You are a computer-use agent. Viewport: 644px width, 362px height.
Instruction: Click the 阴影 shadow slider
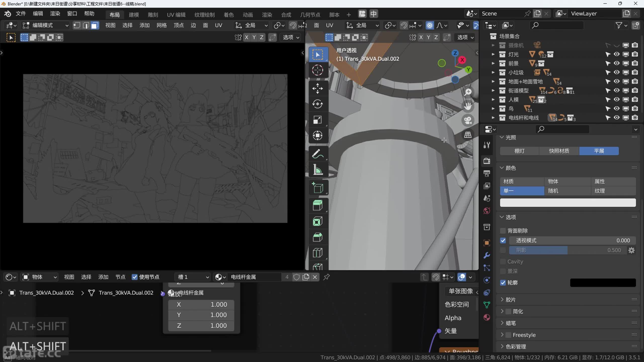coord(568,250)
